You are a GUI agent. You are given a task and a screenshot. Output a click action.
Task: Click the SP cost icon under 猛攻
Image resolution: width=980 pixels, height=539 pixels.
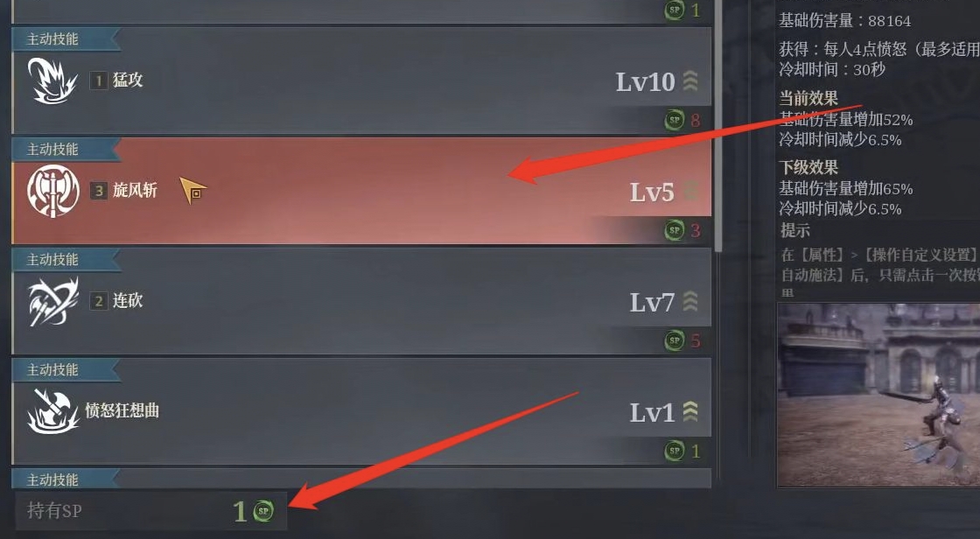click(x=674, y=119)
